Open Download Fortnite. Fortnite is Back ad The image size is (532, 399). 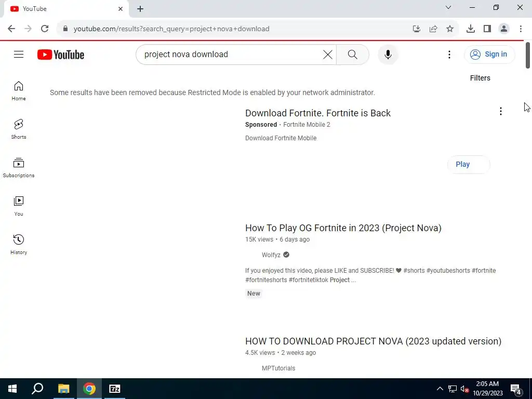(x=318, y=113)
